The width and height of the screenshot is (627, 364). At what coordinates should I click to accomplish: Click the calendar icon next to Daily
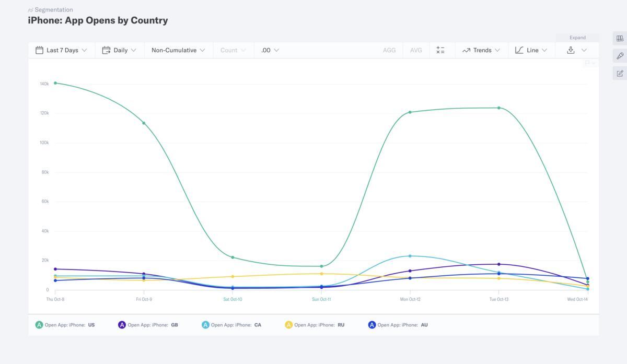pyautogui.click(x=106, y=50)
